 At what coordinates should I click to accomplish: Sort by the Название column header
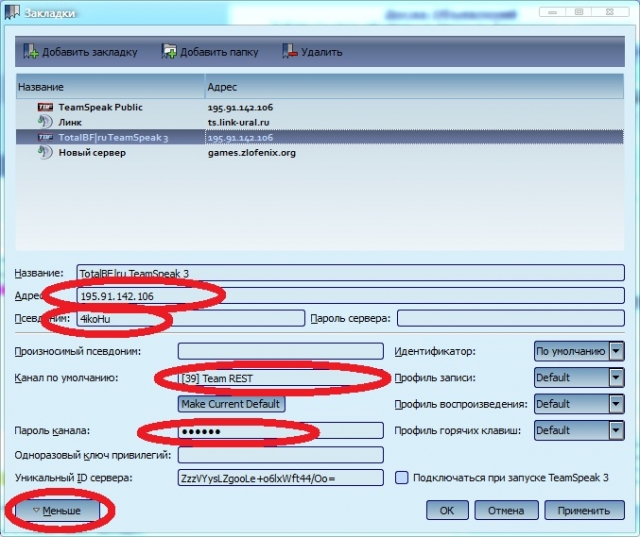click(110, 87)
